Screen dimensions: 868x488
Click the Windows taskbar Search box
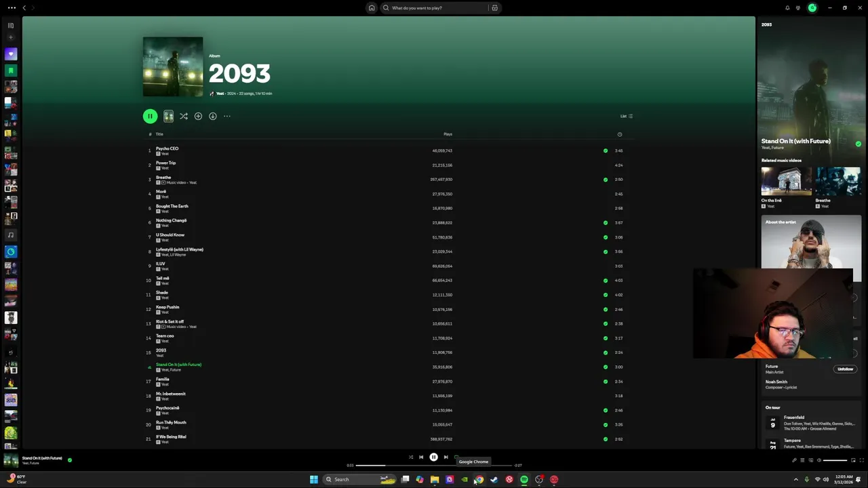(x=359, y=479)
